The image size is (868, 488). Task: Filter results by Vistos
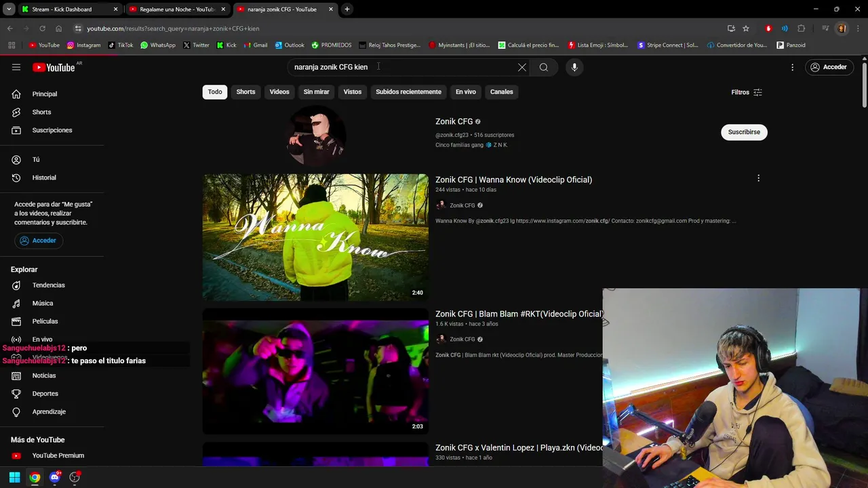pos(353,92)
